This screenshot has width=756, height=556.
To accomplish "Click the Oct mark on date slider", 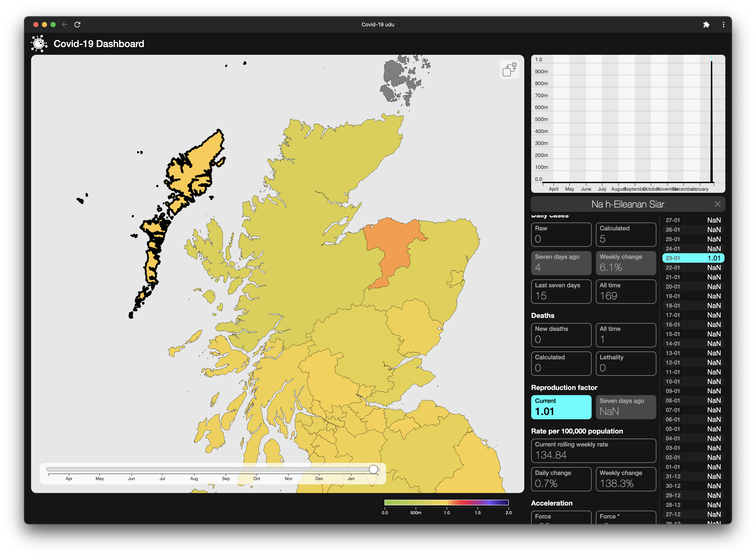I will [x=257, y=478].
